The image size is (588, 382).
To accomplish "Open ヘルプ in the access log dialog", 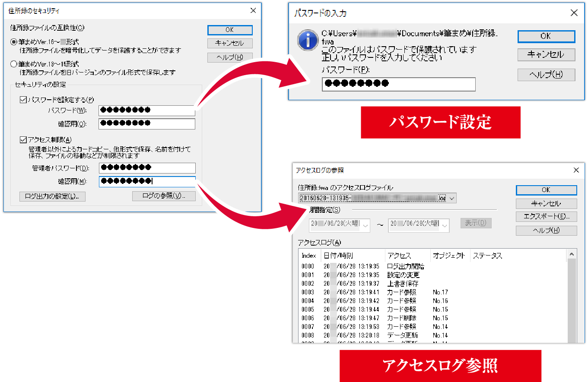I will tap(546, 230).
